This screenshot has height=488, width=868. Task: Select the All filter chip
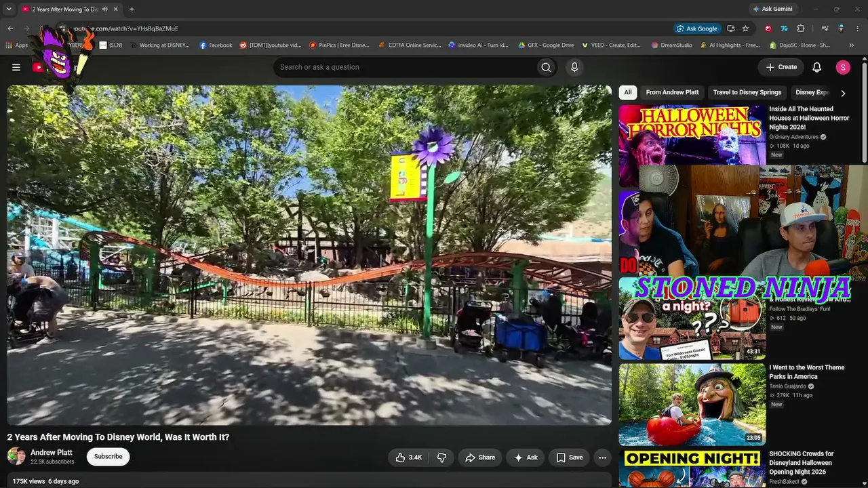tap(628, 92)
